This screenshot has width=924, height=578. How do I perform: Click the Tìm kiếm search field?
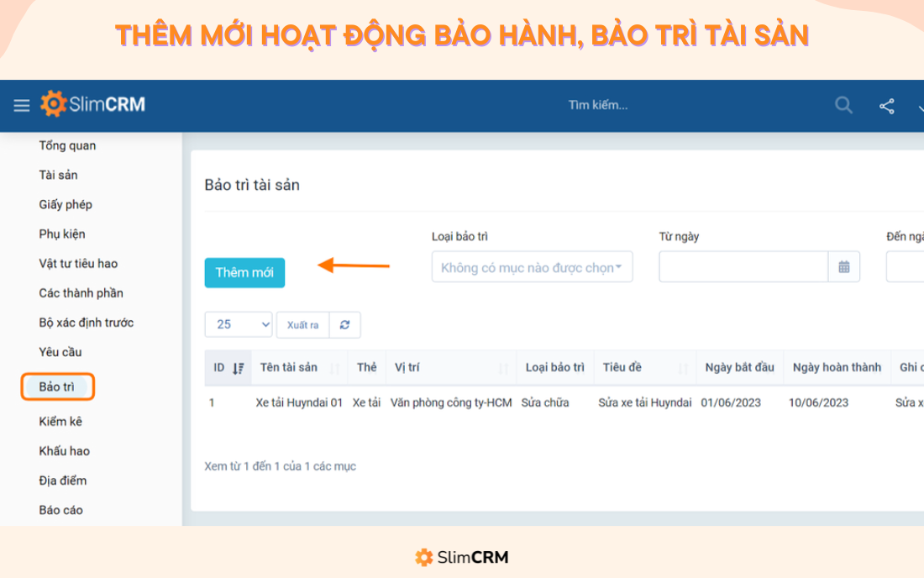[x=598, y=105]
